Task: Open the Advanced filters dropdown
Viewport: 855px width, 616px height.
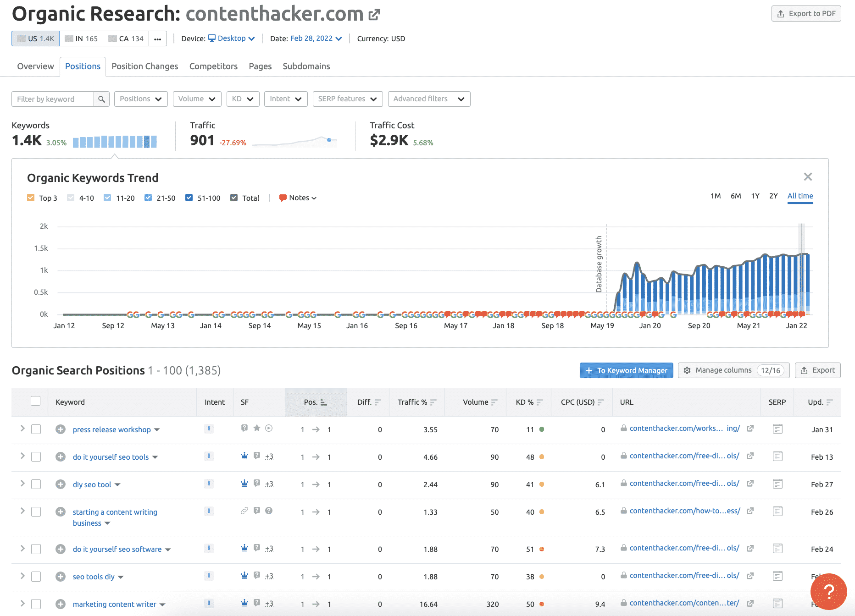Action: click(429, 99)
